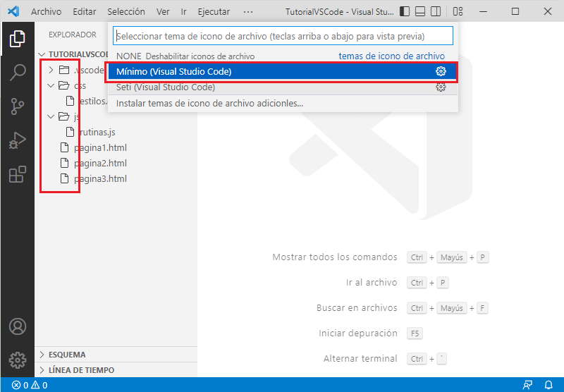The width and height of the screenshot is (564, 392).
Task: Open feedback icon in status bar
Action: coord(527,385)
